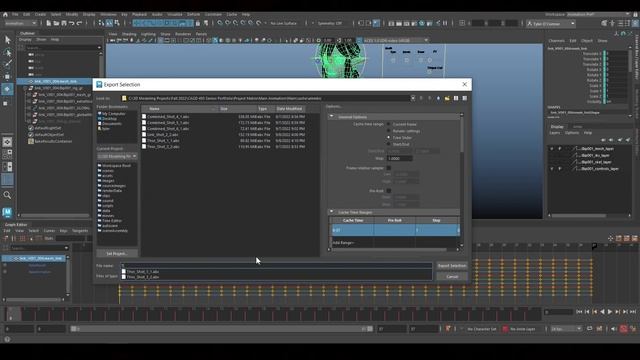Pick the Paint selection tool
The width and height of the screenshot is (640, 360).
[7, 64]
